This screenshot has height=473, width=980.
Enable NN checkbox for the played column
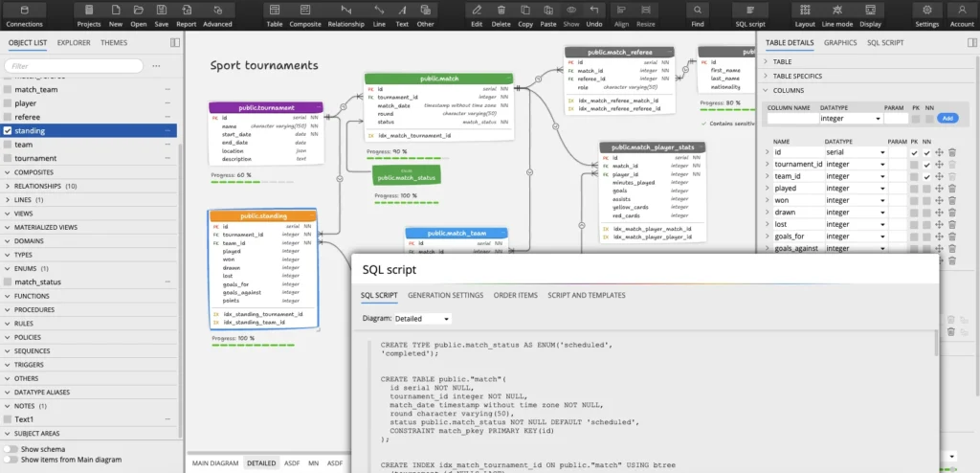926,189
